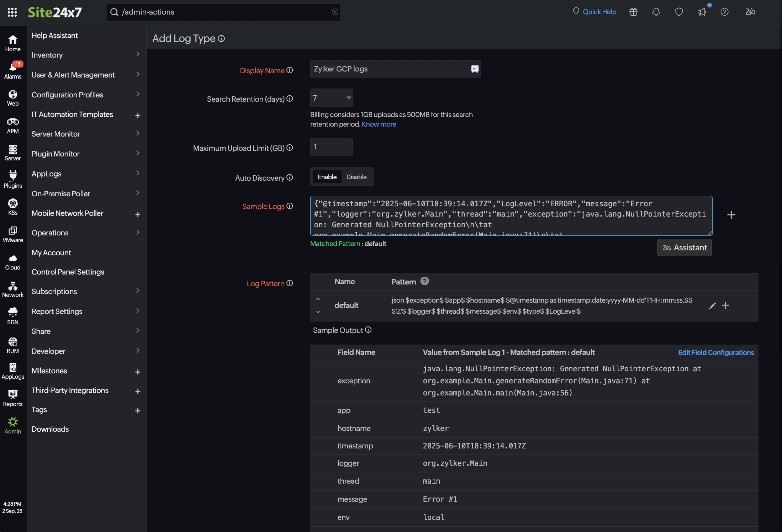Click the announcements megaphone icon
782x532 pixels.
pos(702,12)
